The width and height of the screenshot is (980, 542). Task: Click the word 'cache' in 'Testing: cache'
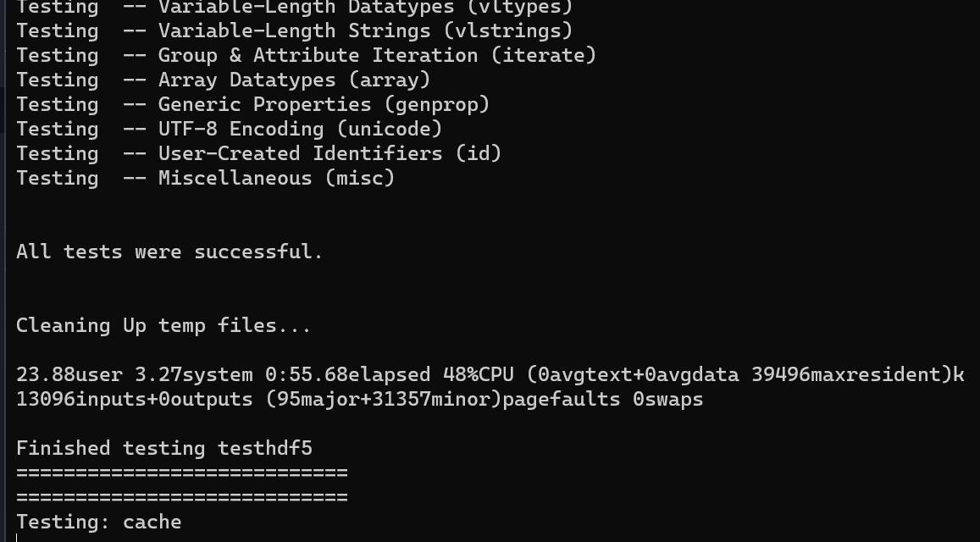coord(152,523)
